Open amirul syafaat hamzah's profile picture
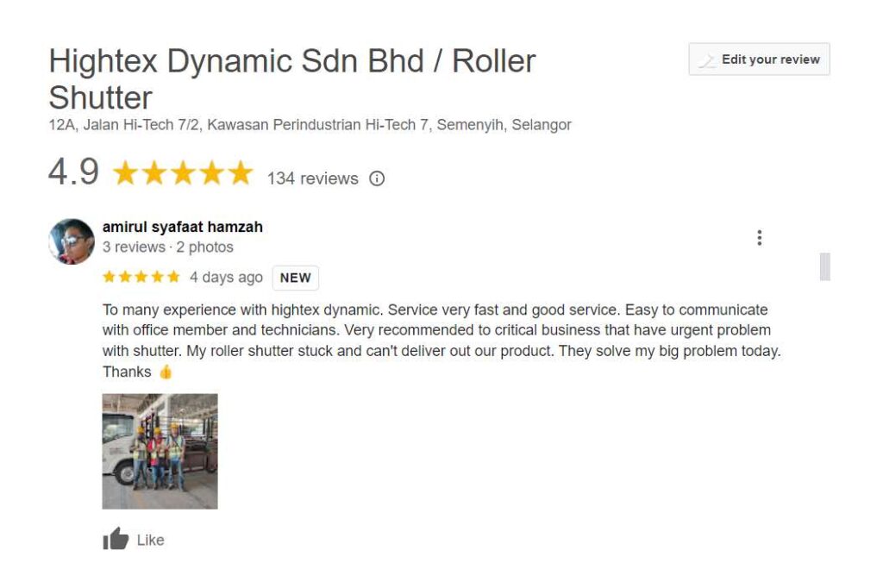The width and height of the screenshot is (883, 588). tap(72, 241)
